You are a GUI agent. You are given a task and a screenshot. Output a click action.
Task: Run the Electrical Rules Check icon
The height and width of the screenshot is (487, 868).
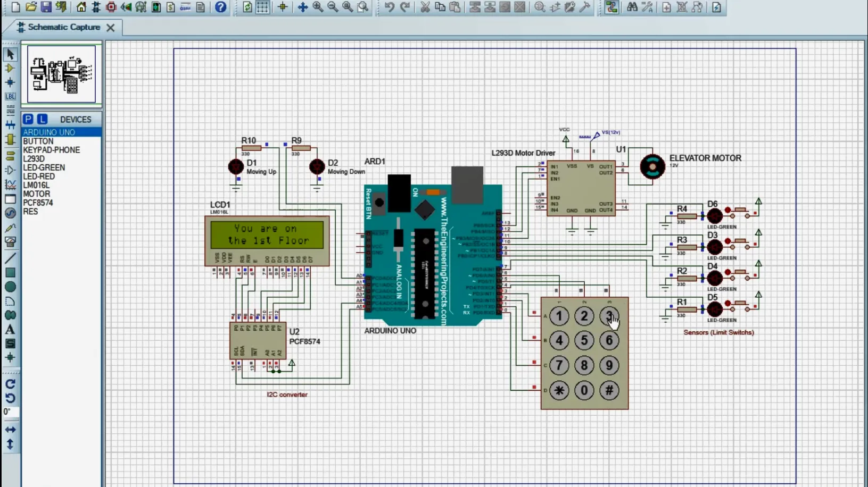point(717,7)
